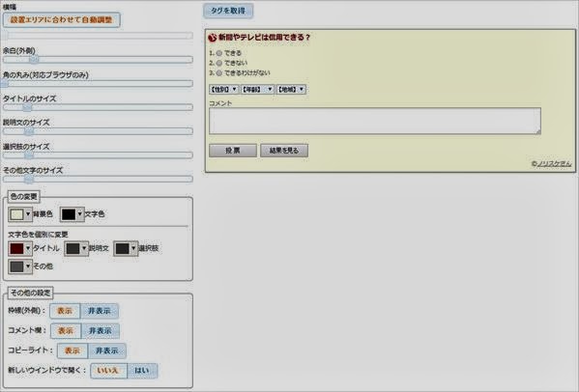Image resolution: width=579 pixels, height=392 pixels.
Task: Choose はい for 新しいウインドウで開く
Action: pyautogui.click(x=142, y=371)
